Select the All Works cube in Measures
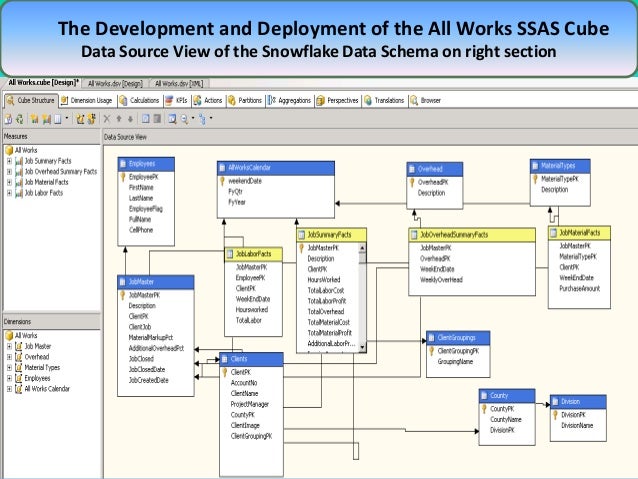Screen dimensions: 638x479 click(x=24, y=149)
